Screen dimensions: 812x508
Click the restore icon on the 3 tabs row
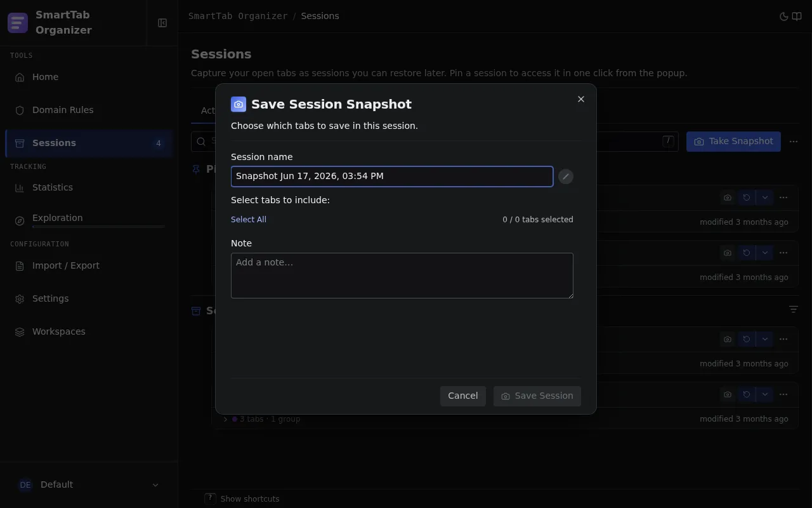pos(747,394)
